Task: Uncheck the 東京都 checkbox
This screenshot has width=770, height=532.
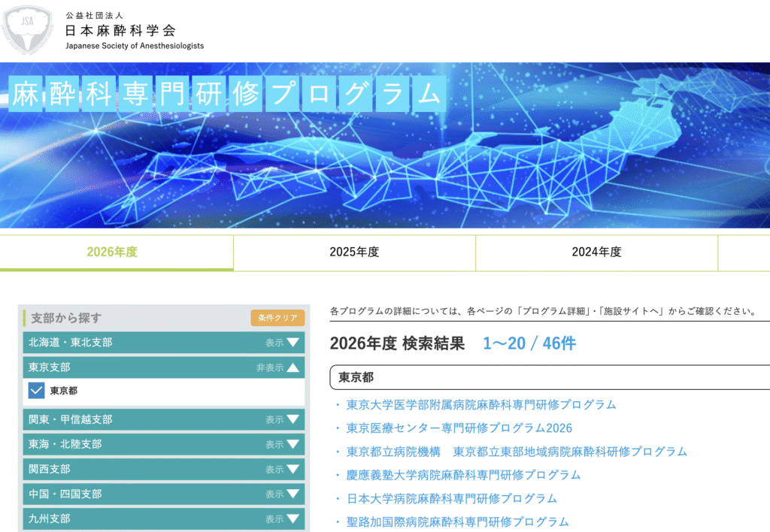Action: pyautogui.click(x=36, y=391)
